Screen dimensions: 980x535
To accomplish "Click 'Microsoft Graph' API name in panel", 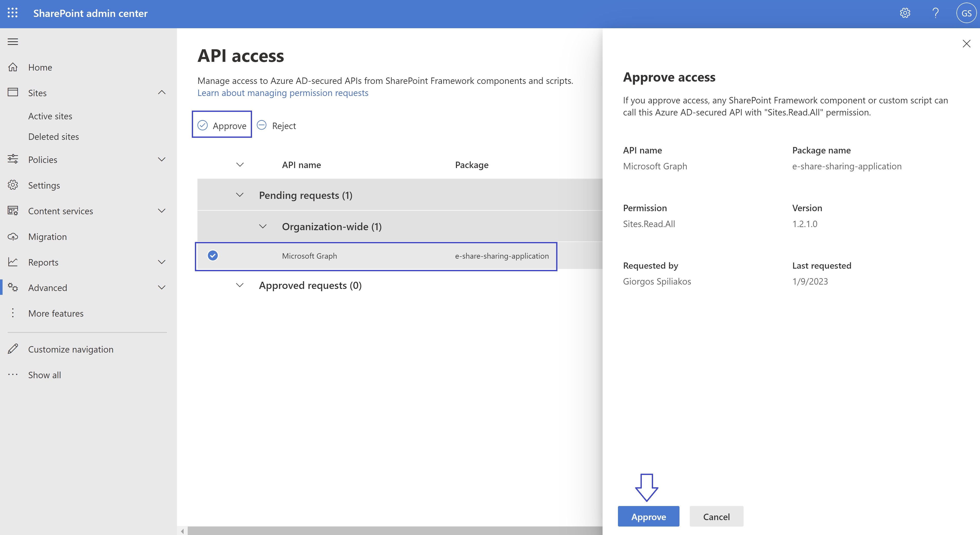I will point(655,167).
